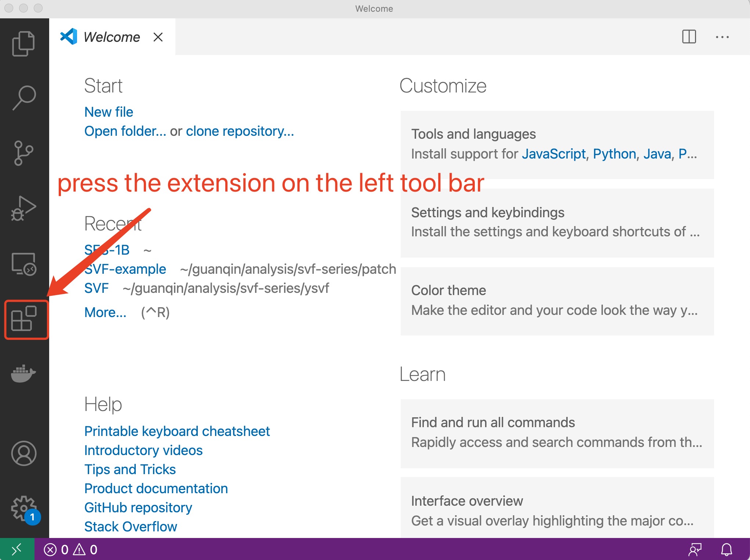Viewport: 750px width, 560px height.
Task: Click the New file link
Action: [x=109, y=112]
